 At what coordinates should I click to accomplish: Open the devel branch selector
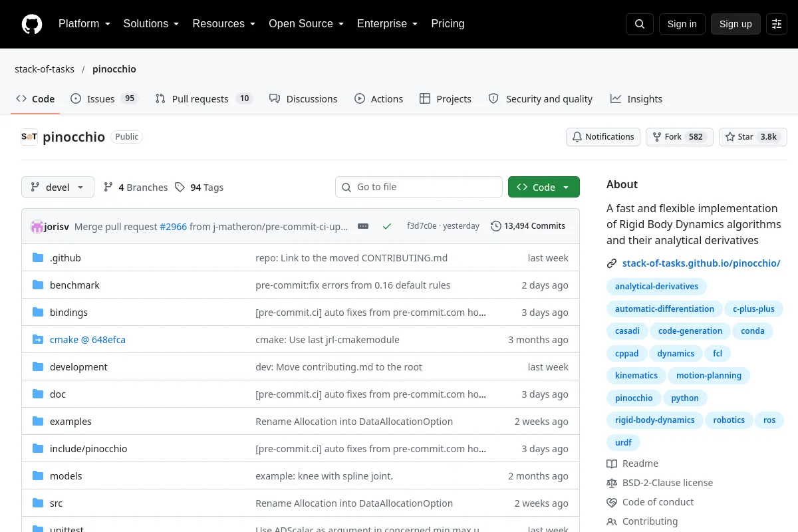click(58, 187)
